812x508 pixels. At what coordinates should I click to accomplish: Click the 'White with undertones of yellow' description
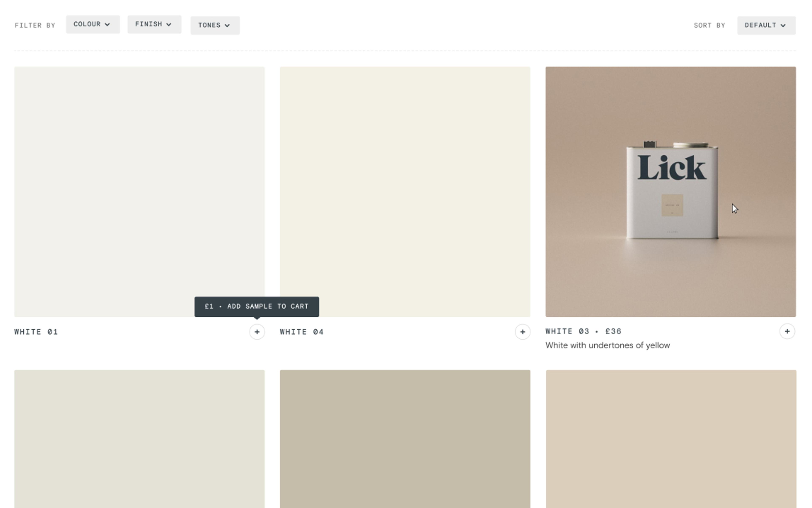[607, 345]
